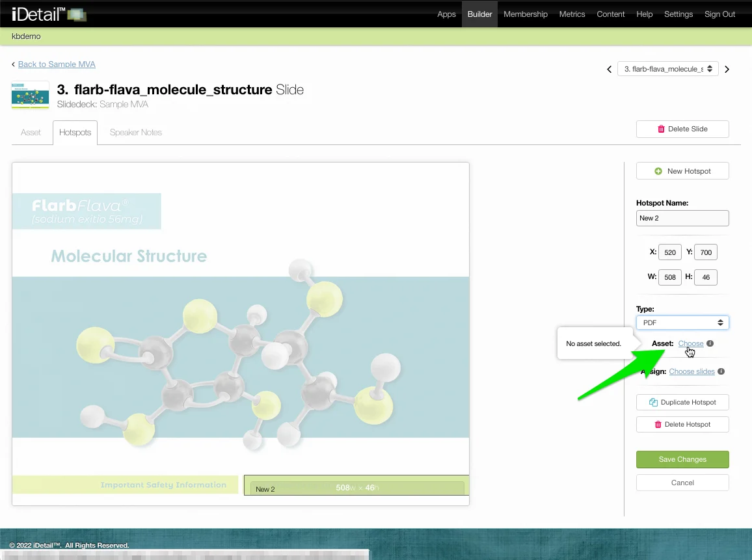Click Duplicate Hotspot button
The width and height of the screenshot is (752, 560).
tap(682, 402)
